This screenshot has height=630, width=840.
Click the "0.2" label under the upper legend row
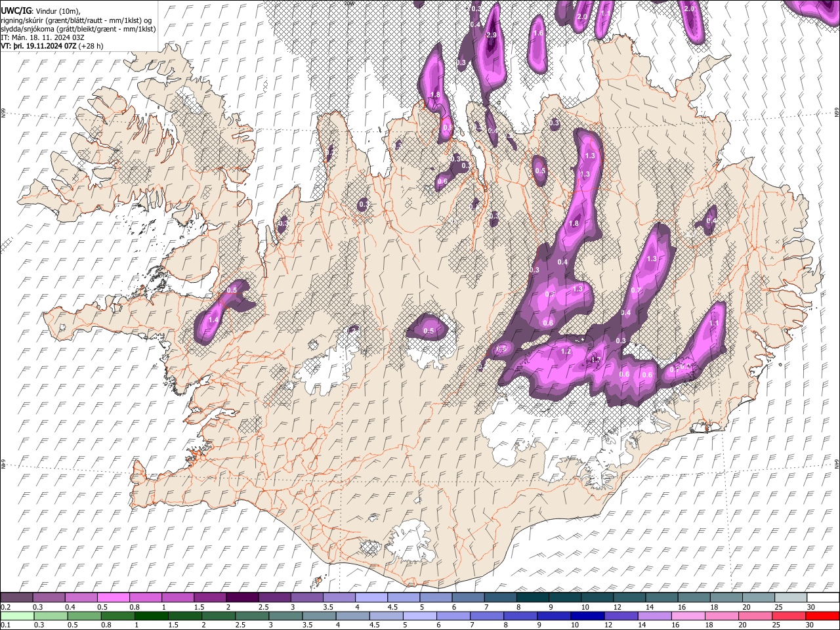[x=5, y=607]
